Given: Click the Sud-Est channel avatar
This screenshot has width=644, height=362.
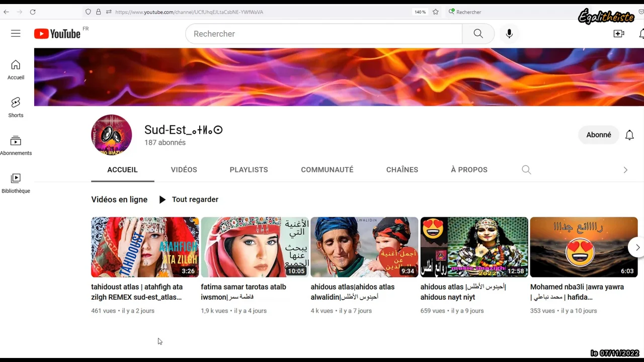Looking at the screenshot, I should 111,135.
